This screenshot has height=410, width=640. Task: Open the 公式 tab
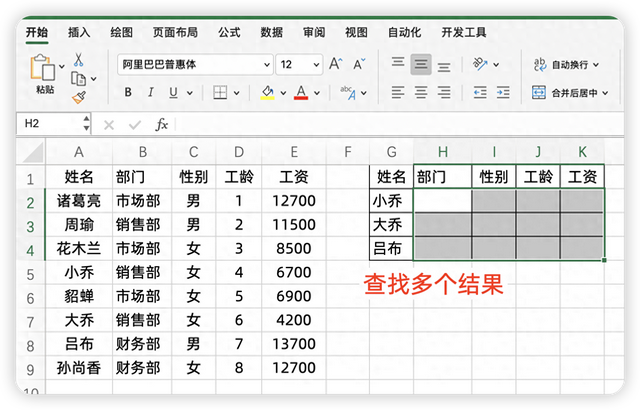(229, 32)
